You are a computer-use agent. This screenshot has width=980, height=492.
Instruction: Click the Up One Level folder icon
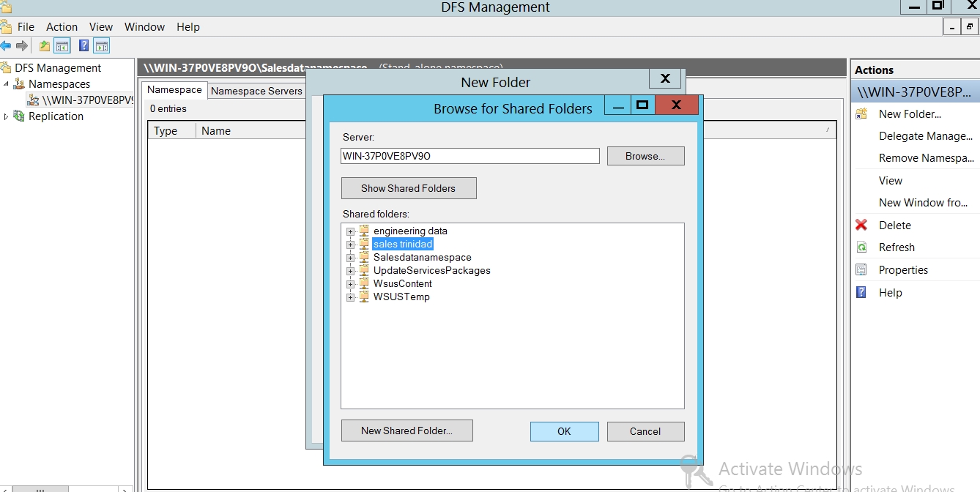tap(45, 46)
